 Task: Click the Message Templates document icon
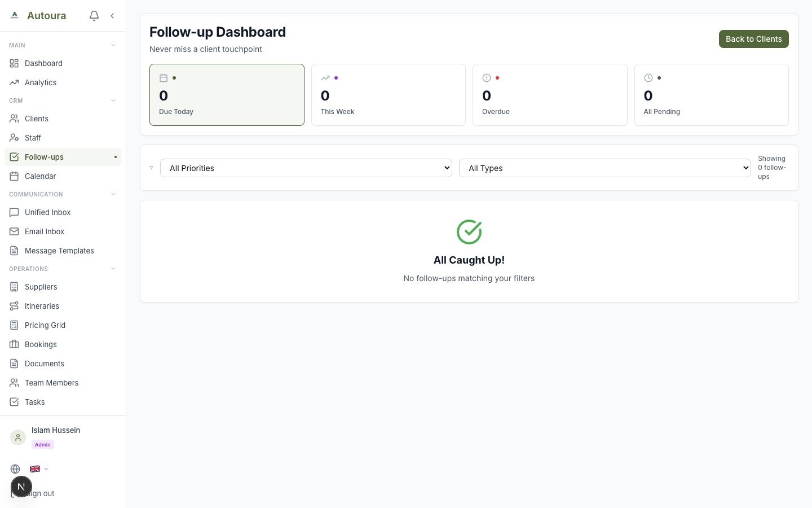point(14,251)
